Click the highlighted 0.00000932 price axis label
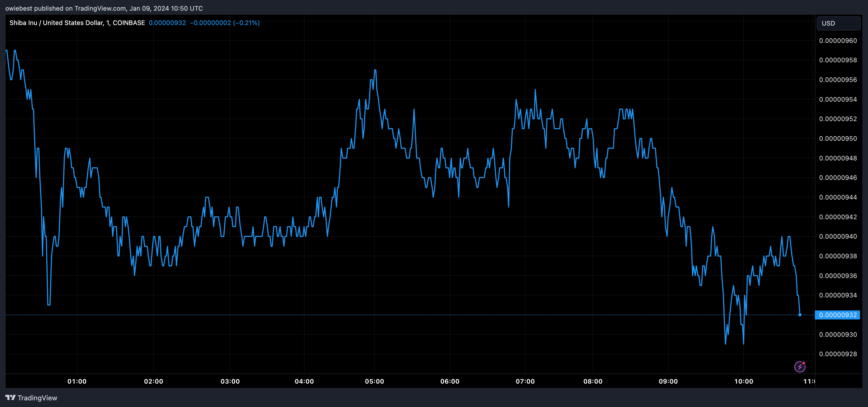Viewport: 868px width, 407px height. click(x=837, y=315)
